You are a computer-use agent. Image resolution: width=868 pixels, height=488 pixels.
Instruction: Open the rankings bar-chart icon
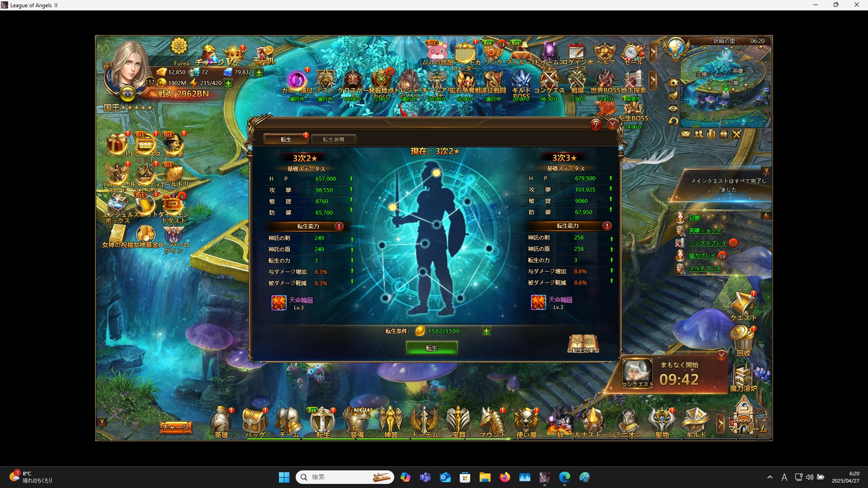coord(711,134)
